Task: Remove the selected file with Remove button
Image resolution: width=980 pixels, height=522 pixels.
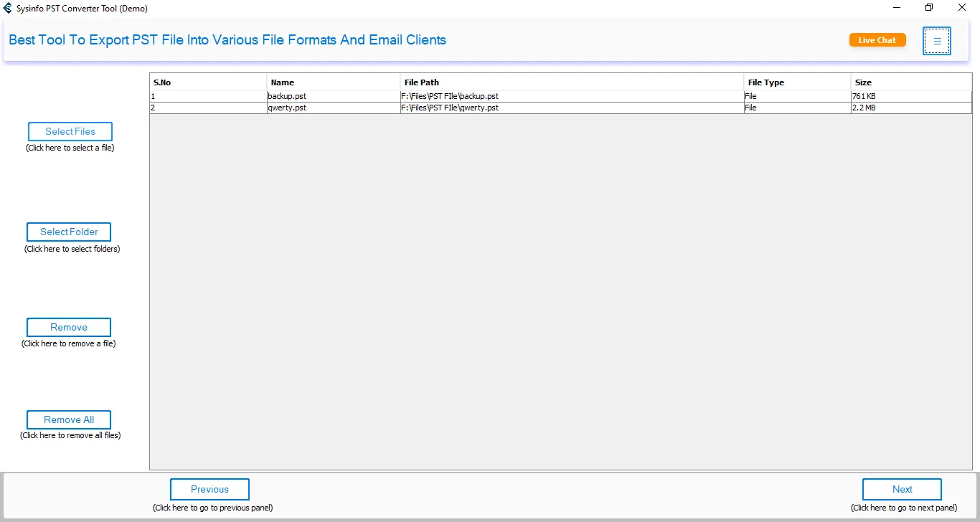Action: coord(69,327)
